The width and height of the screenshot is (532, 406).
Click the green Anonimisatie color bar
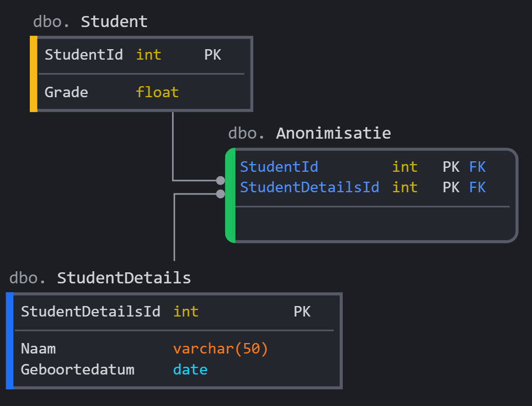[x=231, y=195]
